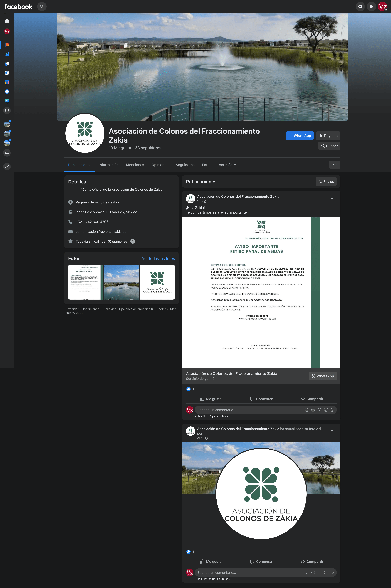Open the aviso importante photo thumbnail

[x=86, y=282]
